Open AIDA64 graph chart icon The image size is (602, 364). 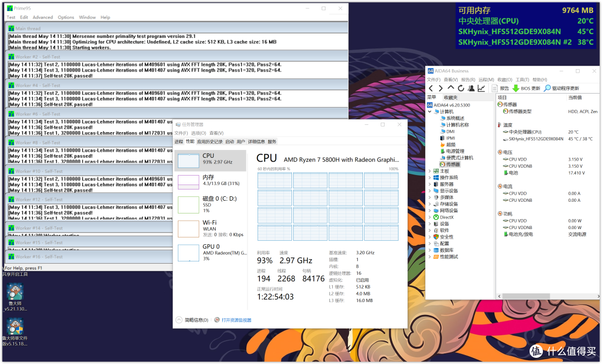[x=481, y=88]
